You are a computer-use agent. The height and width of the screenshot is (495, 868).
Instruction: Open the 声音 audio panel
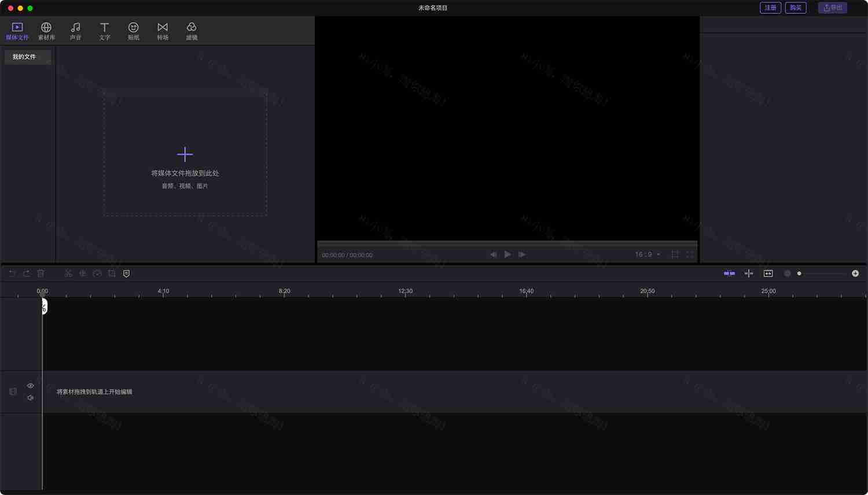pyautogui.click(x=75, y=30)
